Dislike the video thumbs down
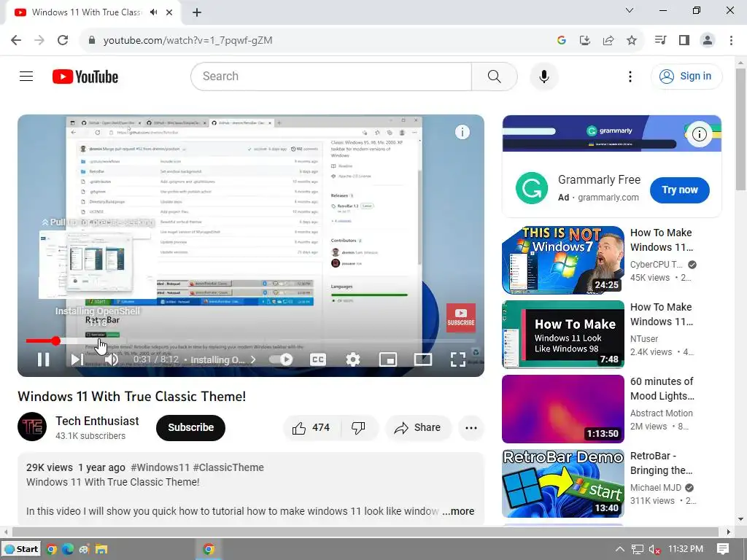The height and width of the screenshot is (560, 747). pyautogui.click(x=359, y=427)
